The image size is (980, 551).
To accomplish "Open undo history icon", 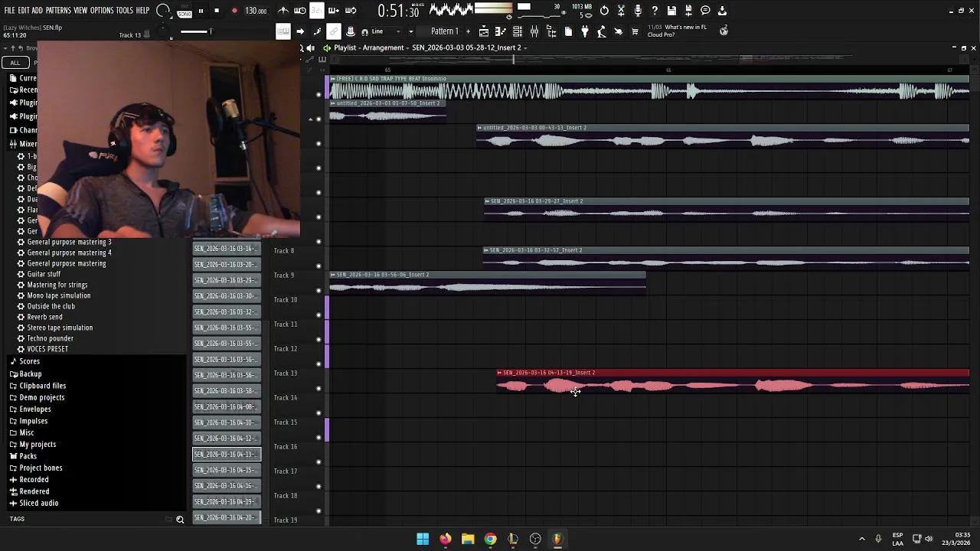I will coord(604,11).
